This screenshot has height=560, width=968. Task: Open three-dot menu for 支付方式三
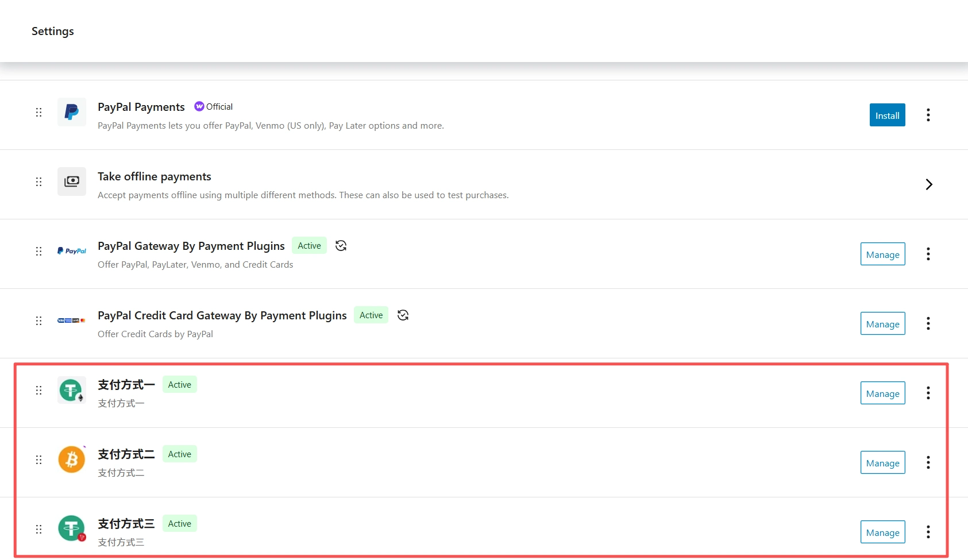click(x=928, y=532)
